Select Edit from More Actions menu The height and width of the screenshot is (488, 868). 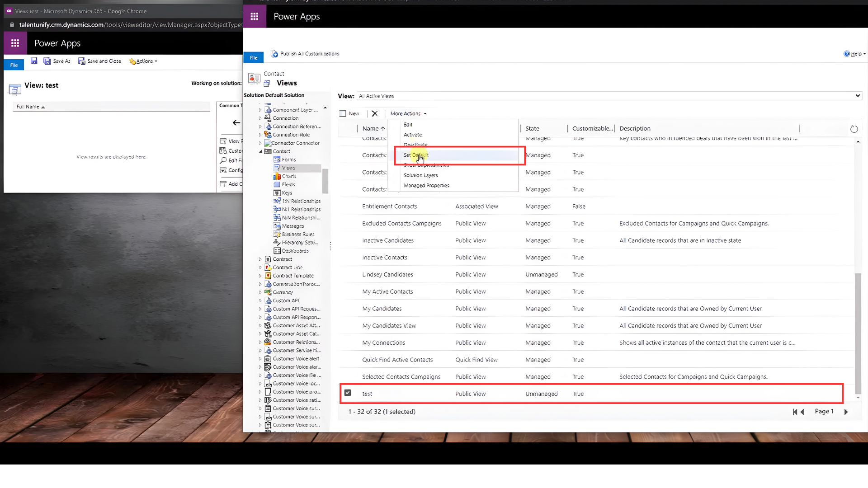408,124
